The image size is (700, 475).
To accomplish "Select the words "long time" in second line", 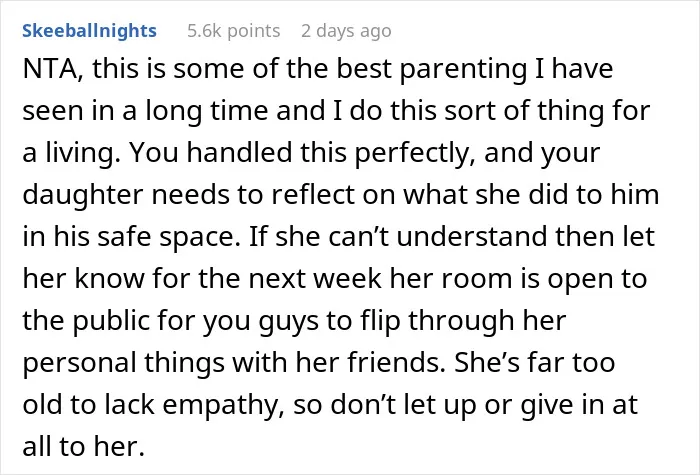I will click(207, 111).
